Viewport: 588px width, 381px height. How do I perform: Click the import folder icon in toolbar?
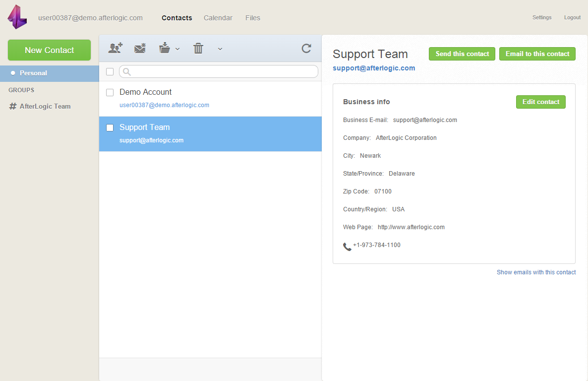(165, 48)
